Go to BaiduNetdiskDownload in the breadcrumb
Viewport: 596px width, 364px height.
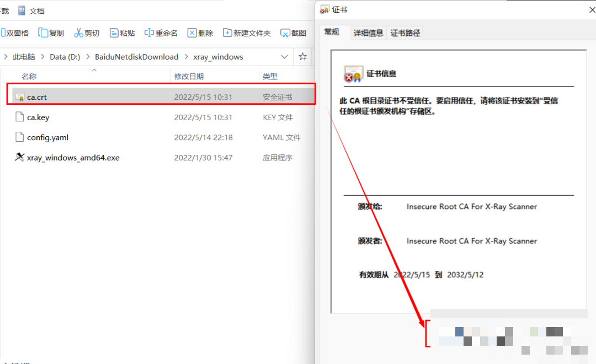point(136,57)
